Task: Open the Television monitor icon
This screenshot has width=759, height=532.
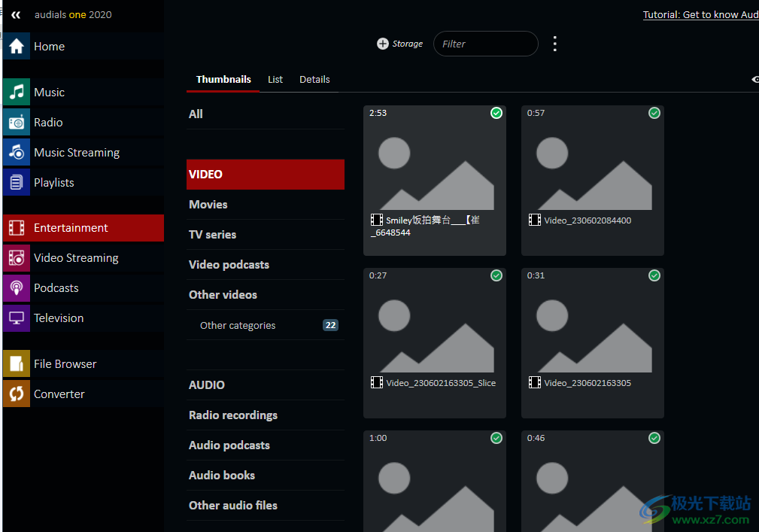Action: [x=17, y=318]
